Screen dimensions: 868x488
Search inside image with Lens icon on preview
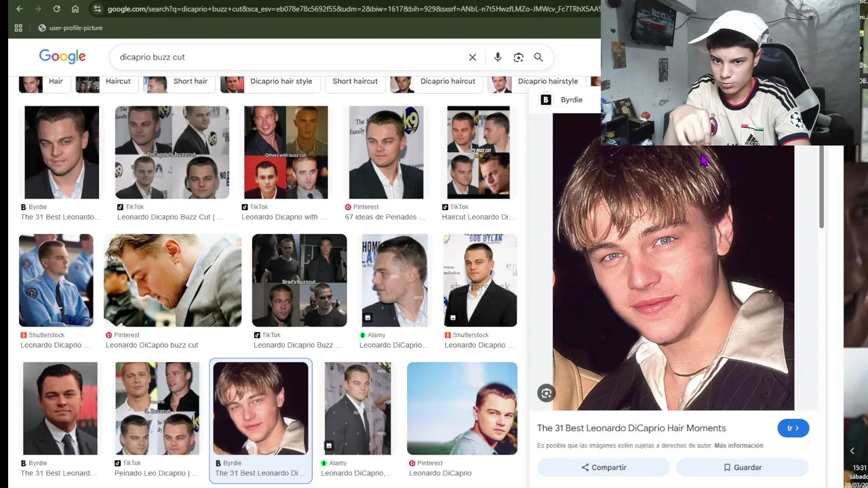[546, 393]
